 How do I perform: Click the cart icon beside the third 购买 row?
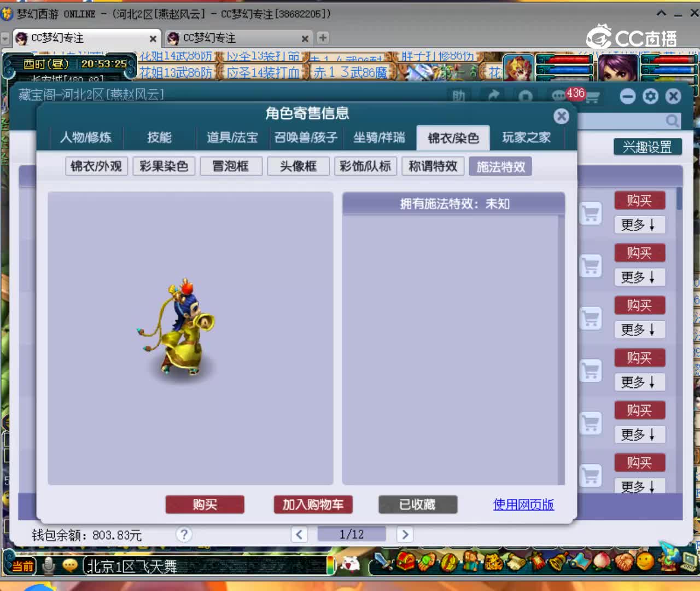(591, 318)
